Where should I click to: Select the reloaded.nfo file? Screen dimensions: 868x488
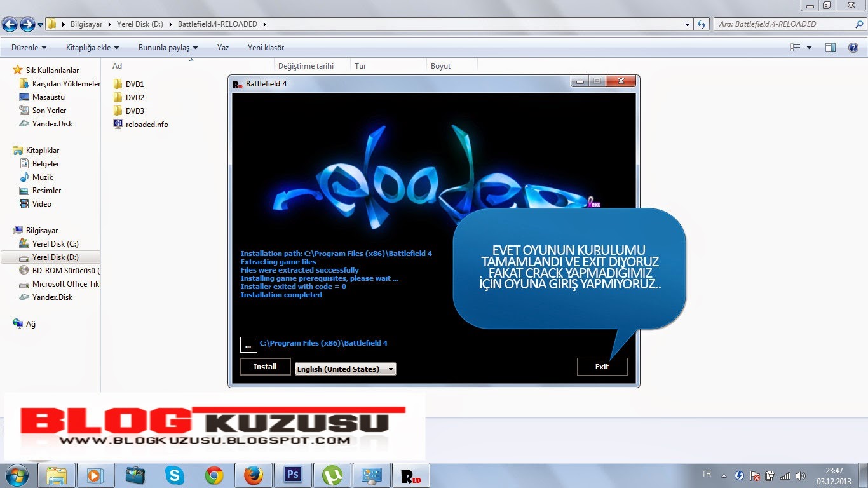coord(140,124)
